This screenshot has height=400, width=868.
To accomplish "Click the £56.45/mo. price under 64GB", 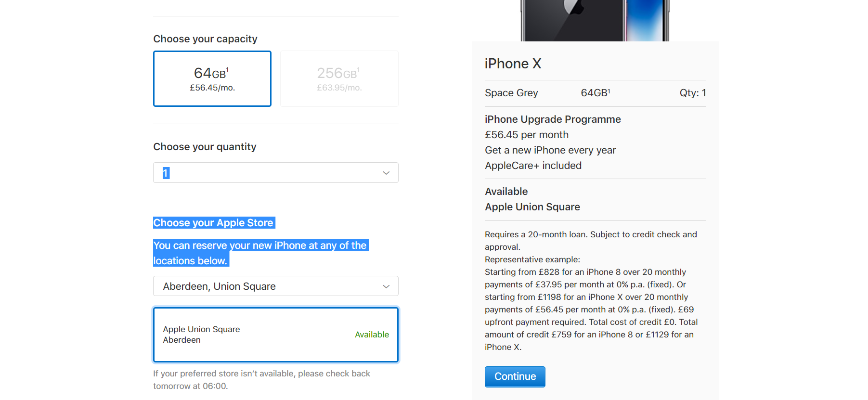I will pos(212,88).
